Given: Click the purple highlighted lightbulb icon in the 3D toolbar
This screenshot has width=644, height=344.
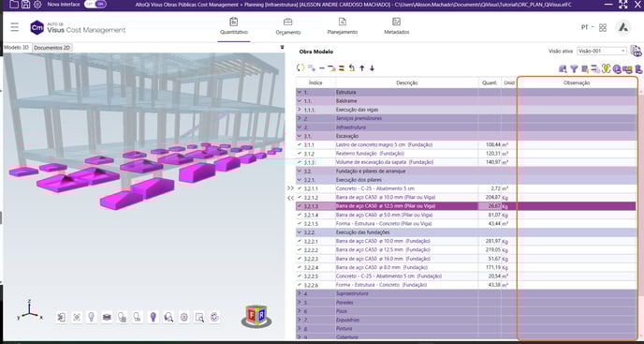Looking at the screenshot, I should pos(154,317).
